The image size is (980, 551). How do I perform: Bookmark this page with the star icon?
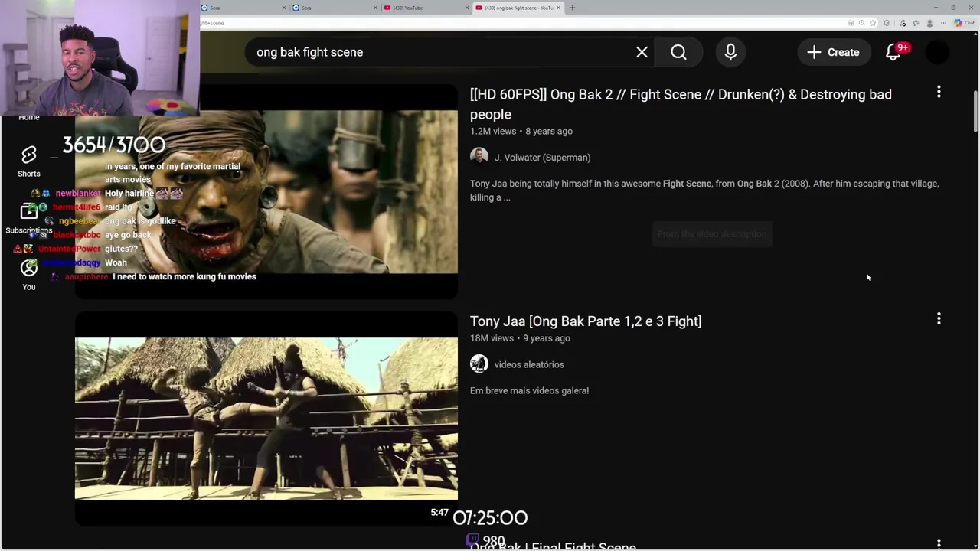coord(873,23)
